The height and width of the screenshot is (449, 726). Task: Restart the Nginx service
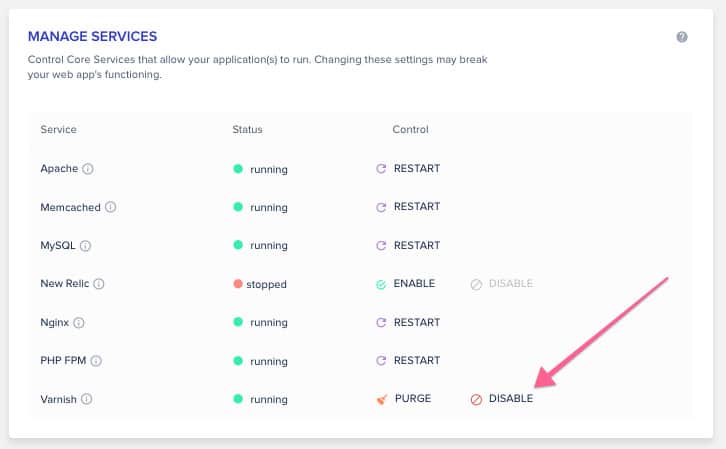pos(407,323)
